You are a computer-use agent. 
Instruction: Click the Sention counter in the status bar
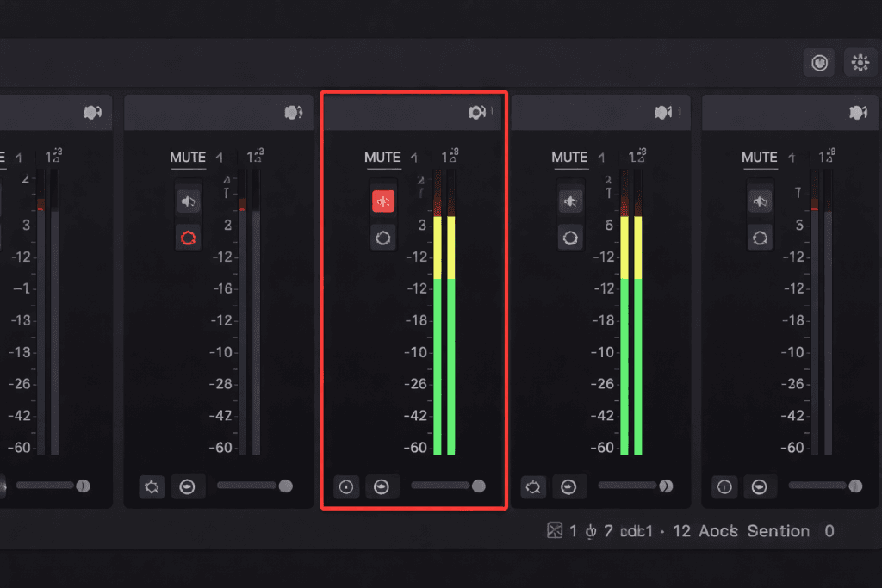click(x=779, y=531)
